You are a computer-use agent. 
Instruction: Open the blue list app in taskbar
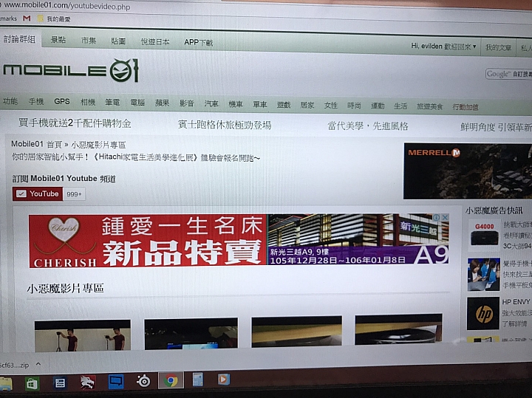(60, 383)
